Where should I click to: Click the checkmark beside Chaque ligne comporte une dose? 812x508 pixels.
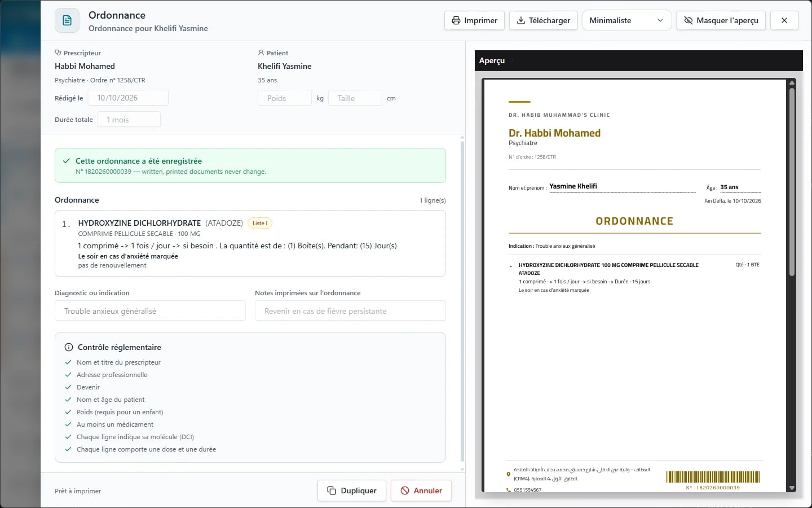point(68,449)
